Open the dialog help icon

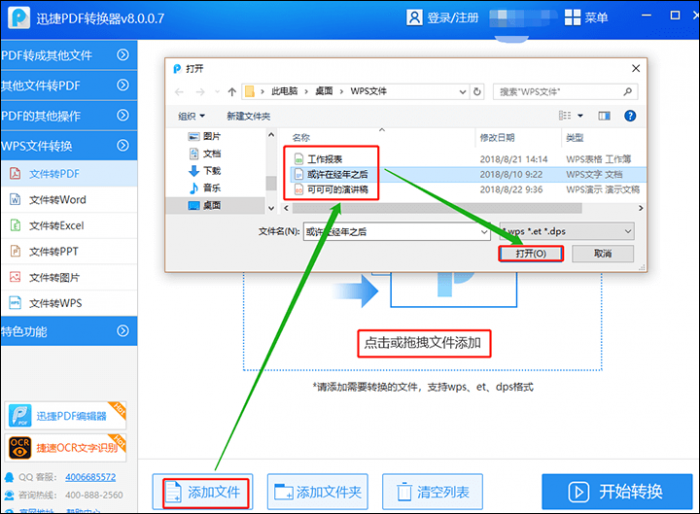(x=630, y=116)
